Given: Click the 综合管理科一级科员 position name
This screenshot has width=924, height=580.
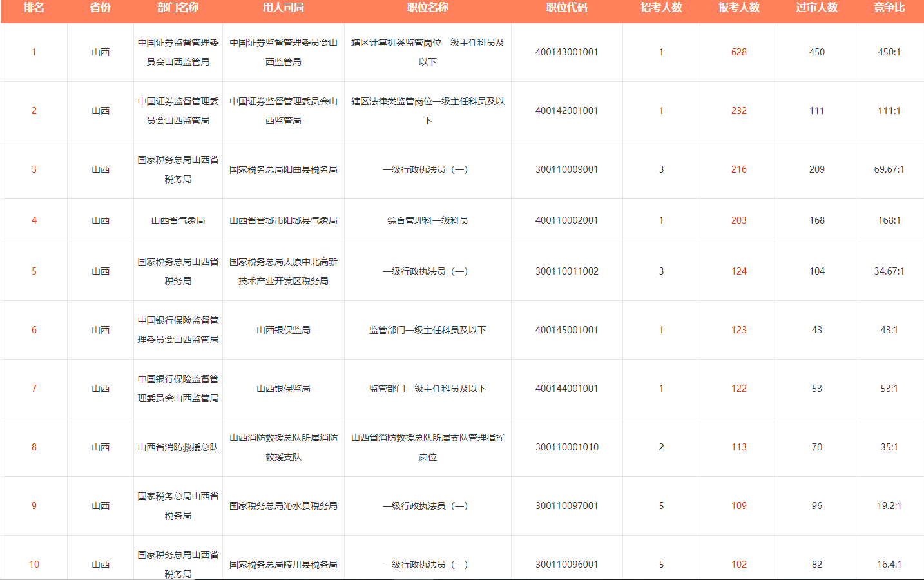Looking at the screenshot, I should click(x=428, y=220).
